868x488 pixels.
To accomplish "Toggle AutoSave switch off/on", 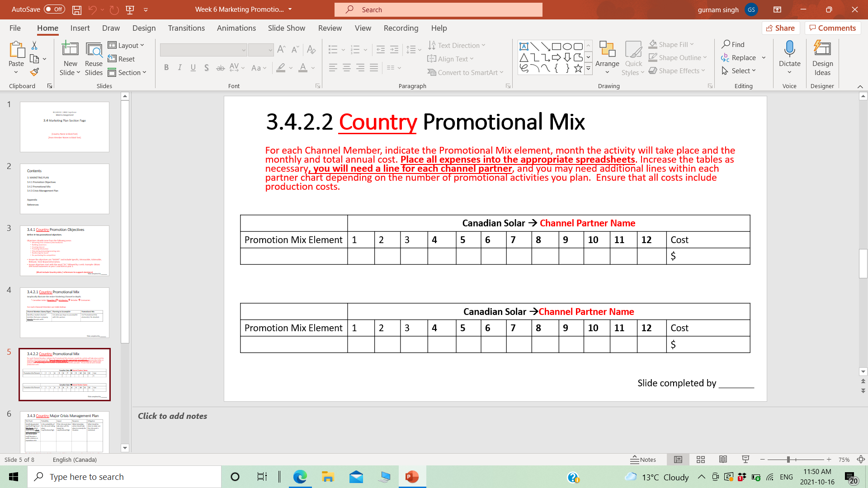I will tap(54, 9).
